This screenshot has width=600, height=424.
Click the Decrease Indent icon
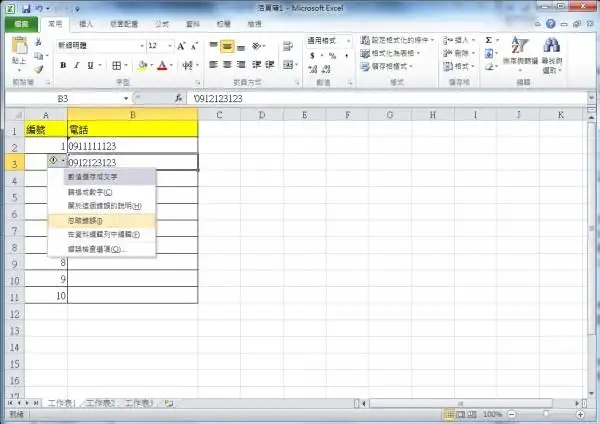point(256,64)
